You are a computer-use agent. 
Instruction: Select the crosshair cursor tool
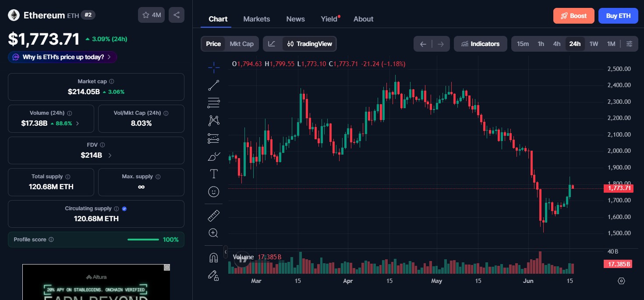tap(214, 67)
